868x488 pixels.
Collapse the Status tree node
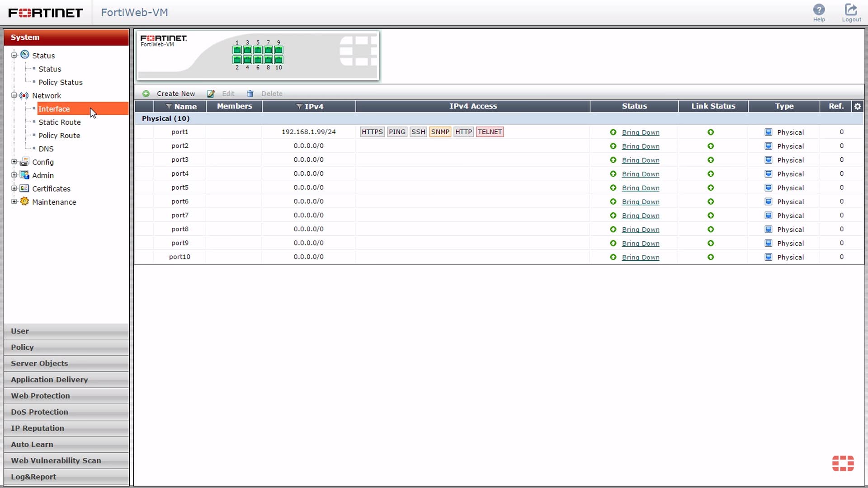pyautogui.click(x=14, y=55)
